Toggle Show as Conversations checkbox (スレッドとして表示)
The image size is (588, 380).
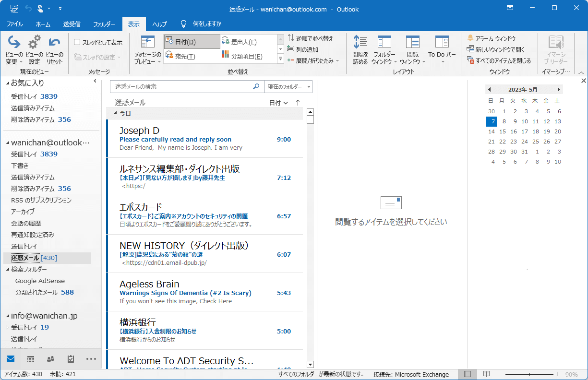77,42
